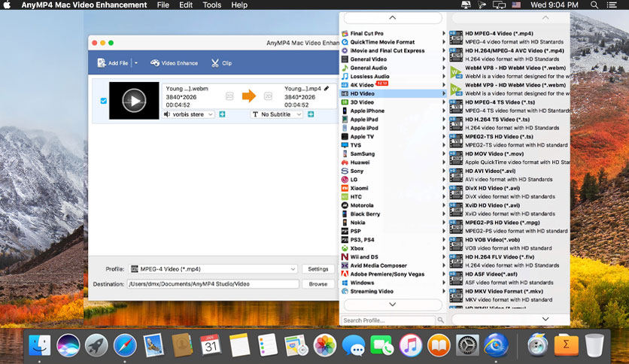Screen dimensions: 629x364
Task: Open the 4K Video category
Action: [393, 85]
